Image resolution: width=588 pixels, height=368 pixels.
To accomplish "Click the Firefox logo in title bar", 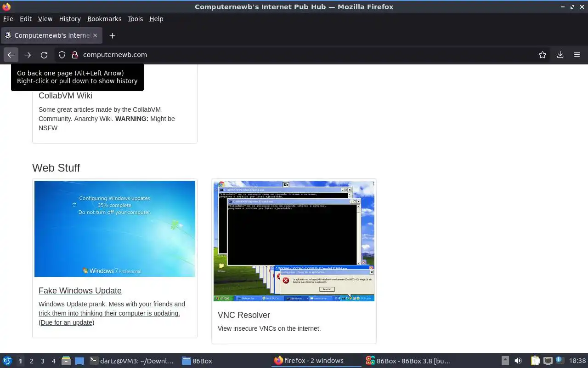I will point(6,7).
